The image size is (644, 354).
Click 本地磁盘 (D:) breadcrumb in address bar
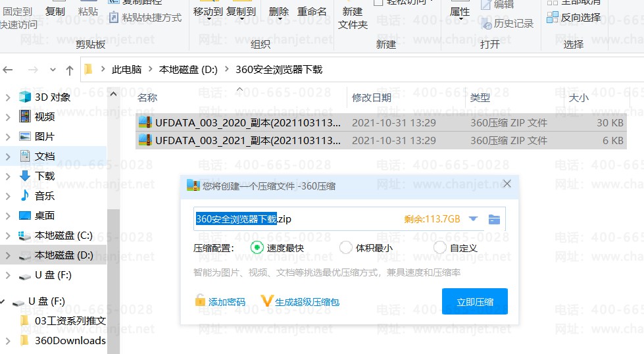[188, 69]
